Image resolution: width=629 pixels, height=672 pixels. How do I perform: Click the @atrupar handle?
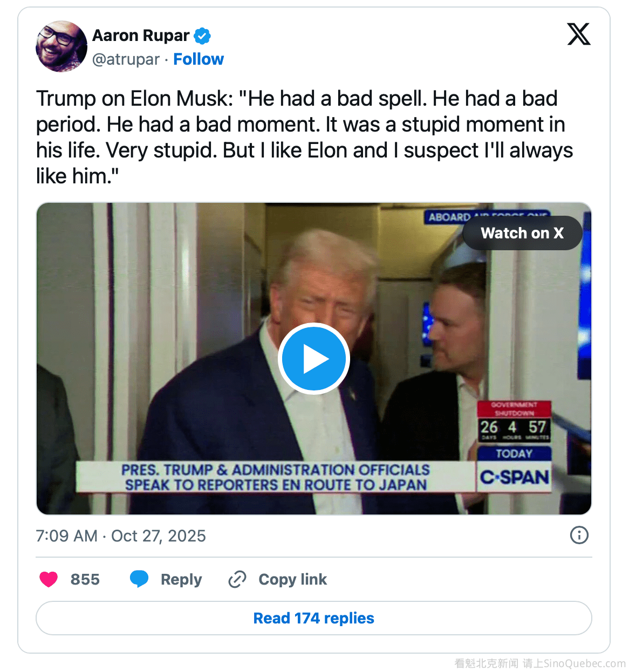[x=126, y=59]
